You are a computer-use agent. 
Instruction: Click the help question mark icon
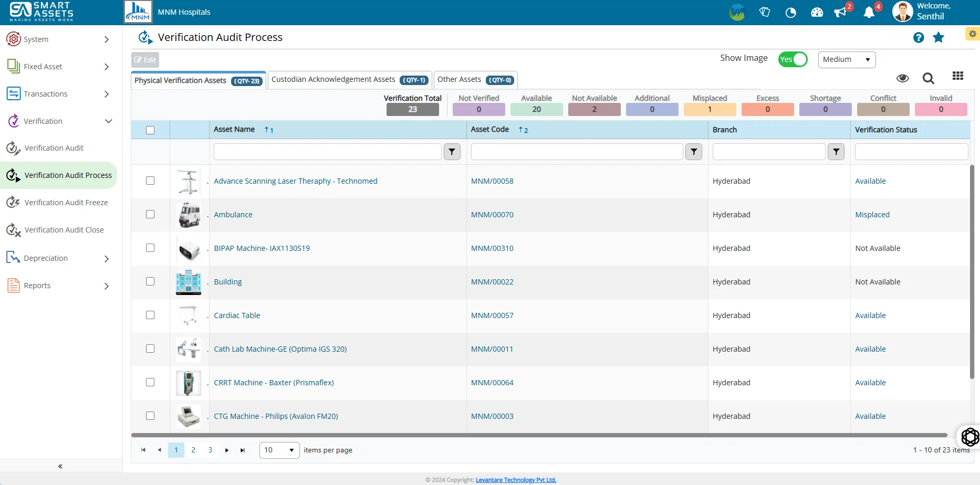[x=919, y=37]
